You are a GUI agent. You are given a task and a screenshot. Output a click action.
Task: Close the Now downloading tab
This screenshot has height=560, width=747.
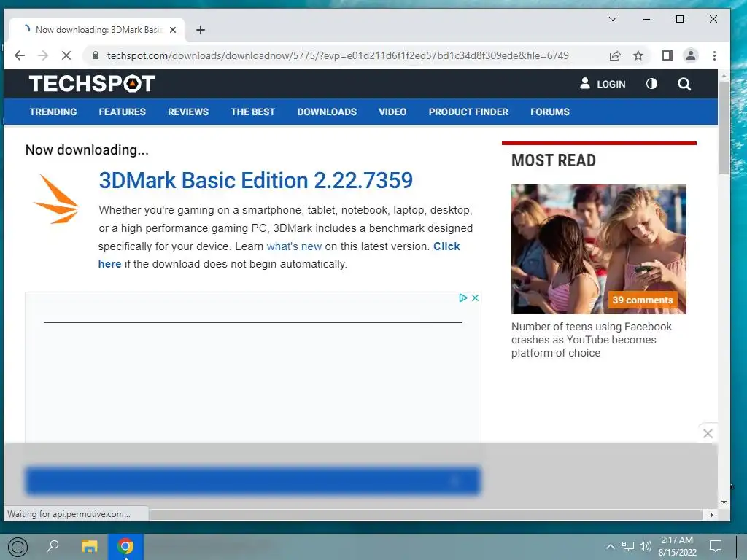click(173, 29)
